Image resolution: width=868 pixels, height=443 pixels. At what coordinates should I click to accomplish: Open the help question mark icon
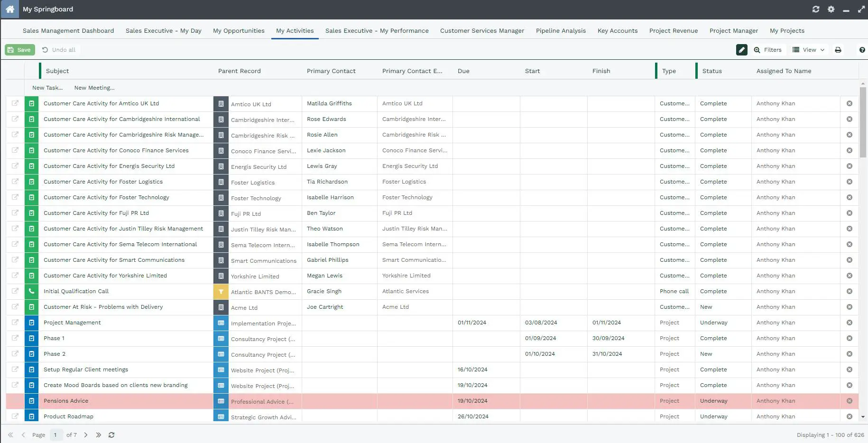pyautogui.click(x=862, y=50)
